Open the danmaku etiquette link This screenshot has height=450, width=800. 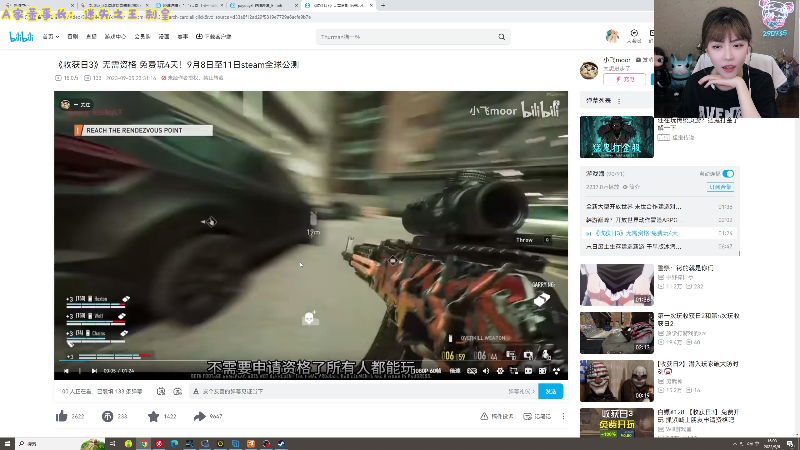(521, 391)
